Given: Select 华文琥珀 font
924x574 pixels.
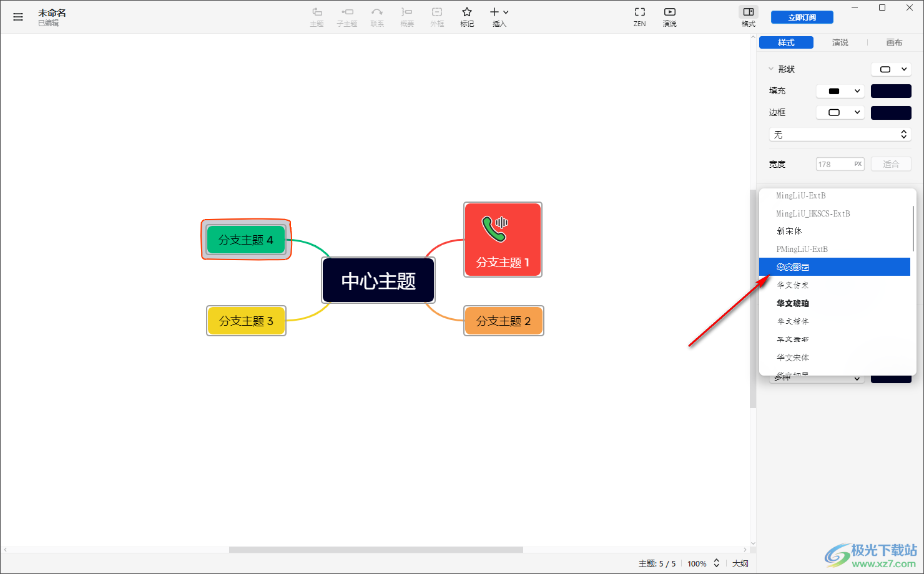Looking at the screenshot, I should [835, 303].
